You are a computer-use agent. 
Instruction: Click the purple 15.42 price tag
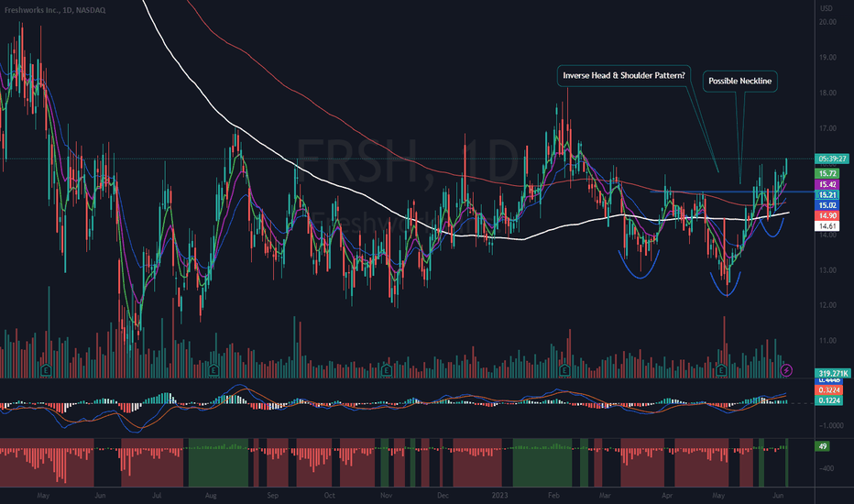pos(827,185)
